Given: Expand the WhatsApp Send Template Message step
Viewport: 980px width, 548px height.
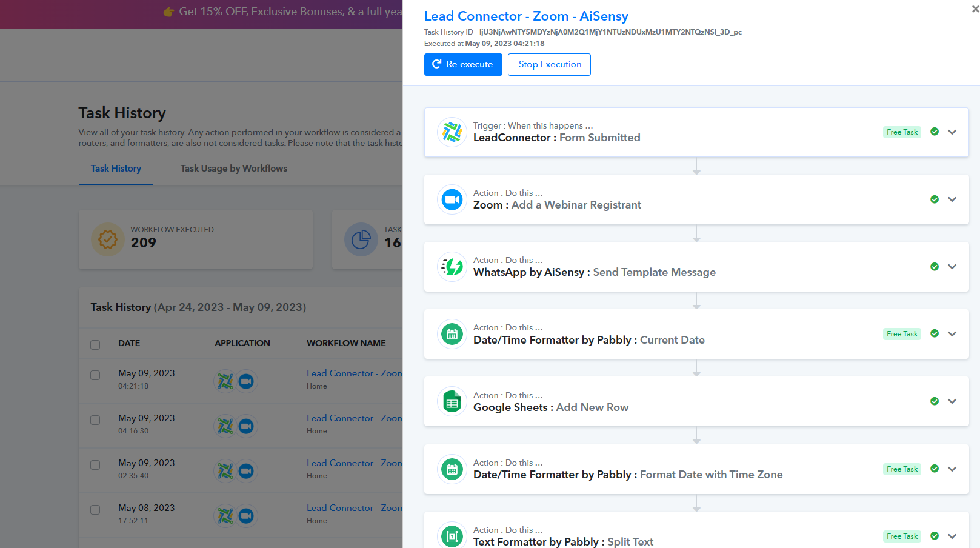Looking at the screenshot, I should (x=952, y=267).
